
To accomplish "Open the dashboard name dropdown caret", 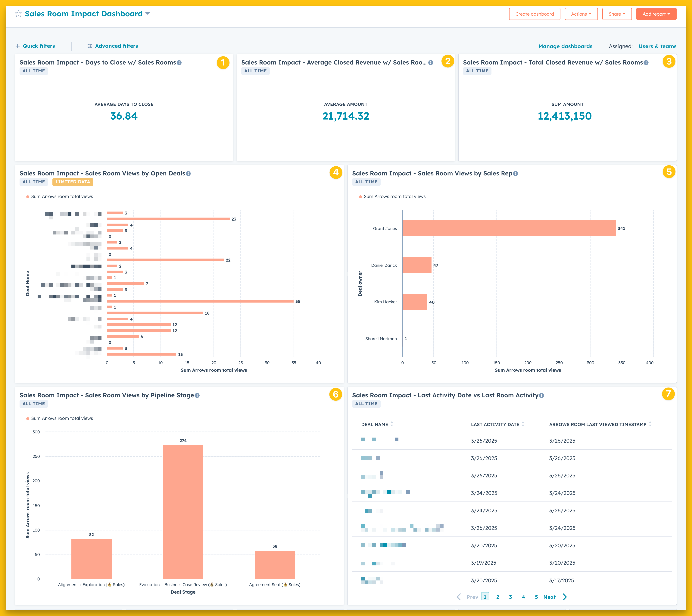I will pyautogui.click(x=148, y=14).
